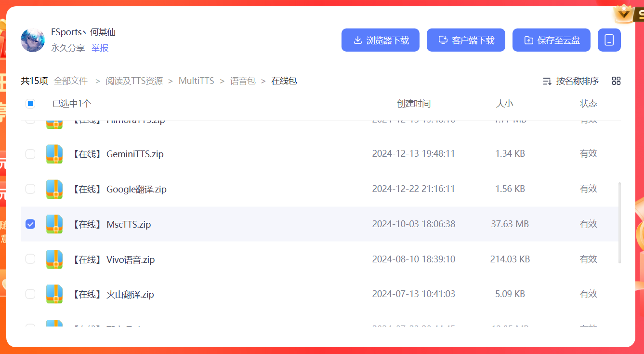The image size is (644, 354).
Task: Click 客户端下载 button
Action: pos(466,40)
